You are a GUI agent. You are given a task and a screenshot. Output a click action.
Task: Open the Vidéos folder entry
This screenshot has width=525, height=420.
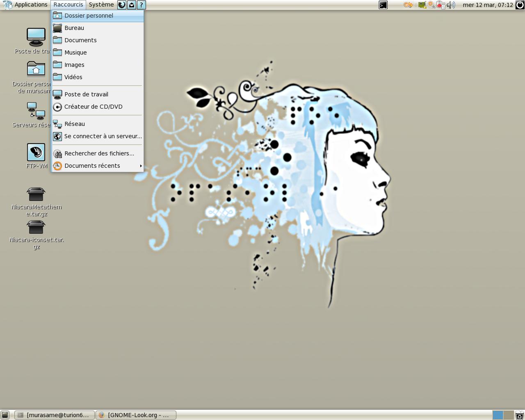click(x=98, y=77)
